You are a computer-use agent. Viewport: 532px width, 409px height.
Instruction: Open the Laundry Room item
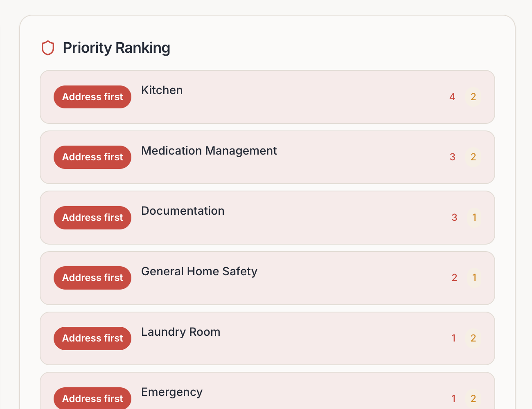pos(180,332)
